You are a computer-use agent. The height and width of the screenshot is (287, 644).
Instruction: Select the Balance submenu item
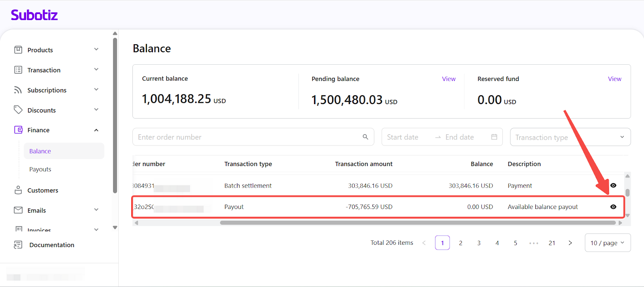click(x=40, y=151)
